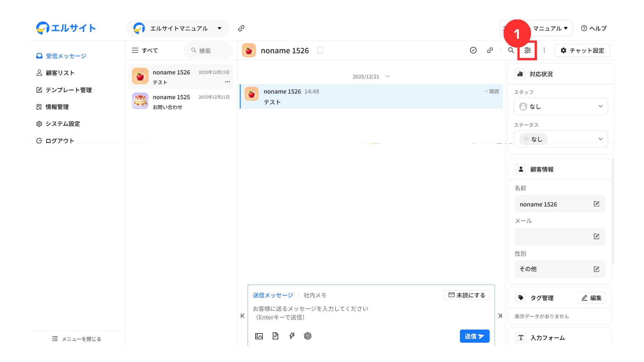Click the document template icon in composer
Viewport: 644px width, 362px height.
(x=275, y=336)
